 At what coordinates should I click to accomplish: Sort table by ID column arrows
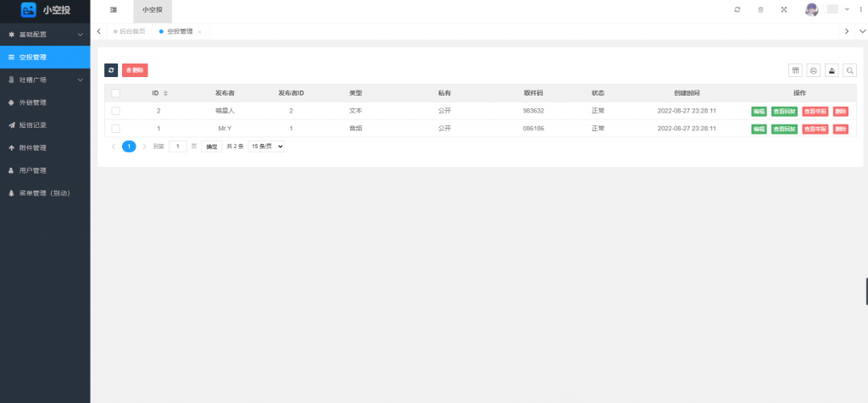165,93
